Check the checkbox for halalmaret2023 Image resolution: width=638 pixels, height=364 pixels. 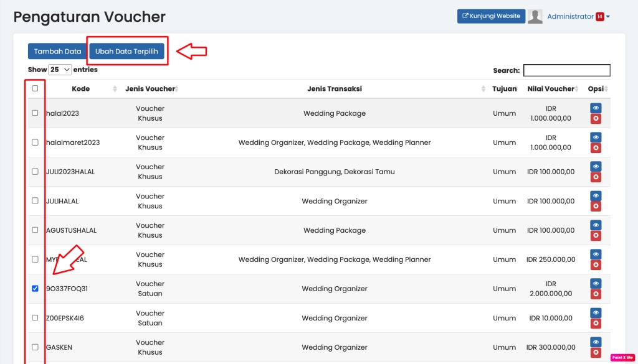coord(35,142)
